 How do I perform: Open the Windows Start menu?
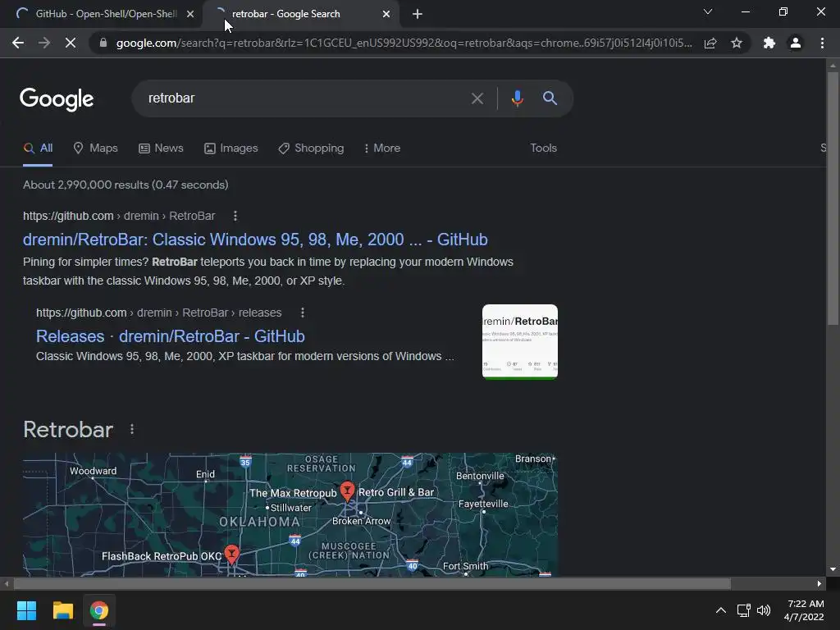point(26,610)
